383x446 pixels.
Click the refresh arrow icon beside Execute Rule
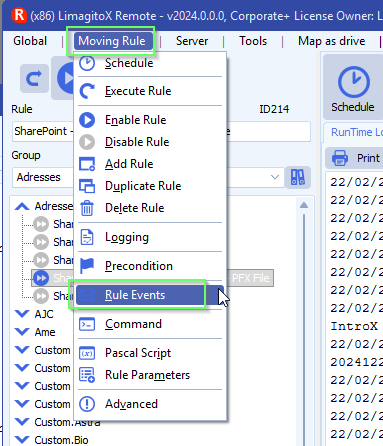pos(87,91)
